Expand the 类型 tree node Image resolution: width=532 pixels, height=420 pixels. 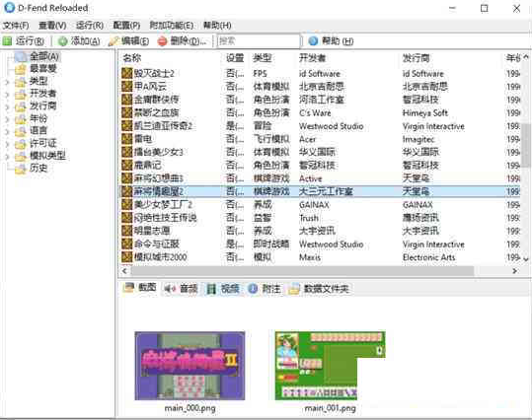tap(7, 82)
